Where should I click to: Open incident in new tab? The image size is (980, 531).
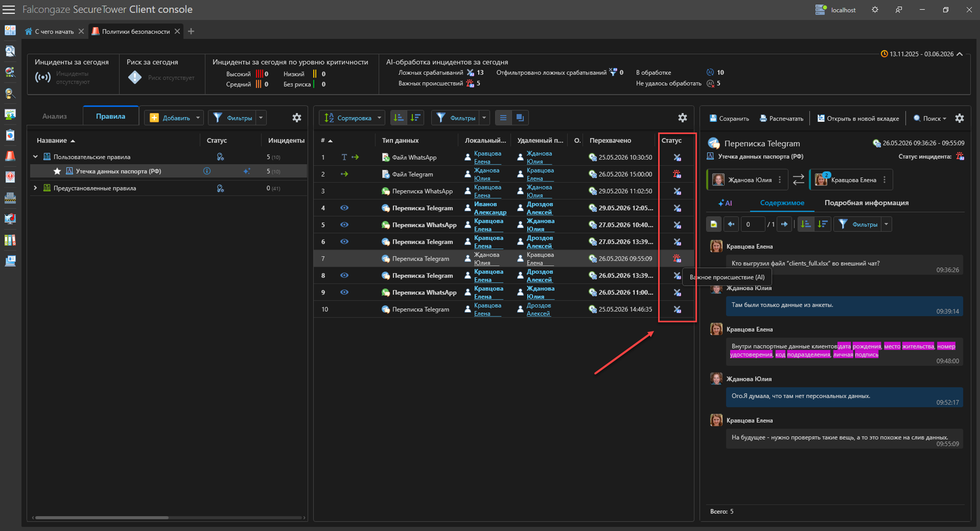[x=858, y=118]
